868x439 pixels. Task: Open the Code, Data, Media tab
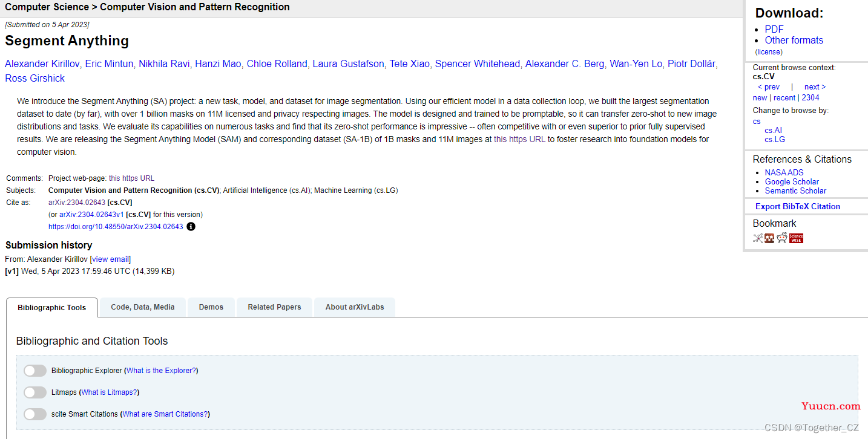coord(143,307)
